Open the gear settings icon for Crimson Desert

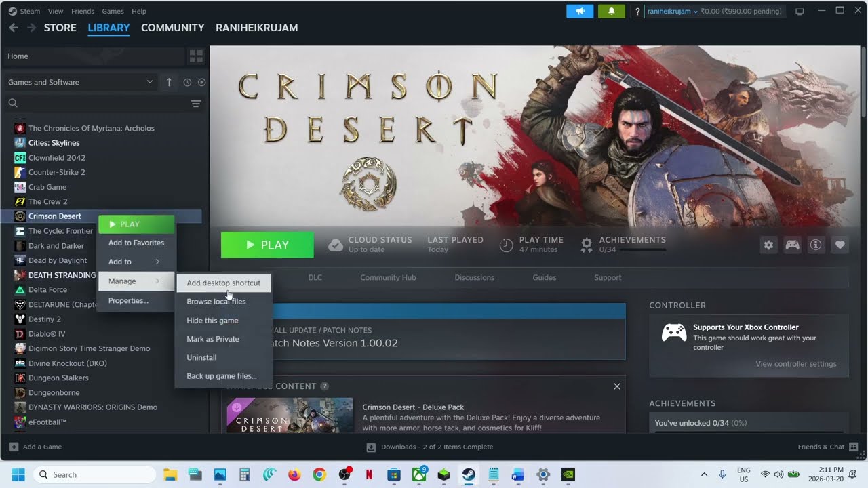(x=768, y=245)
